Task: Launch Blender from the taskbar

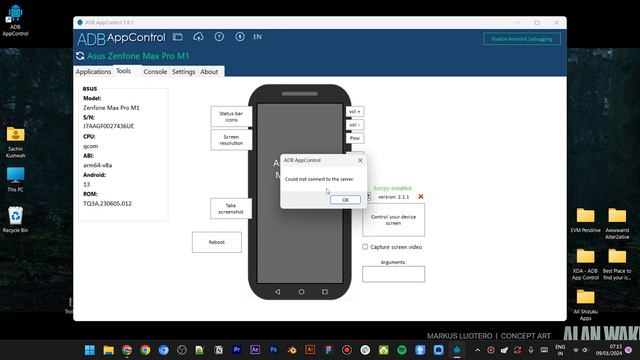Action: tap(292, 350)
